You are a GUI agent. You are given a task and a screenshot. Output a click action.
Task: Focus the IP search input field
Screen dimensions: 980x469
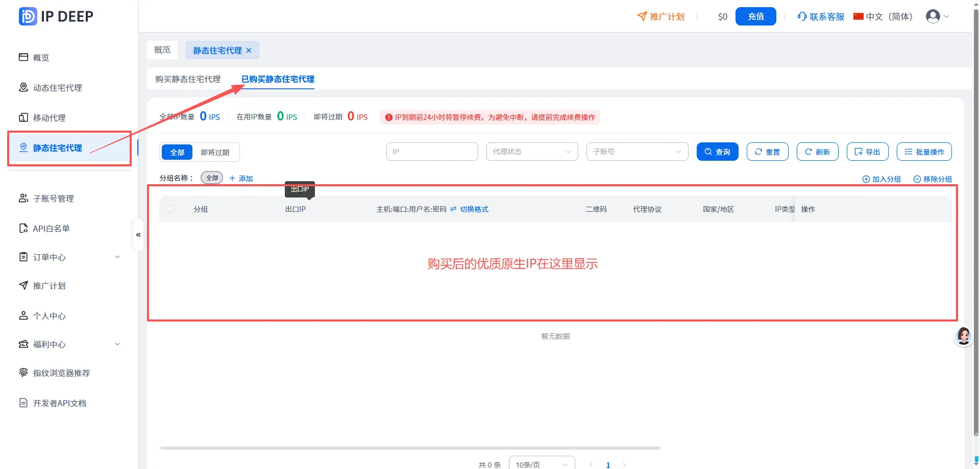[x=432, y=152]
